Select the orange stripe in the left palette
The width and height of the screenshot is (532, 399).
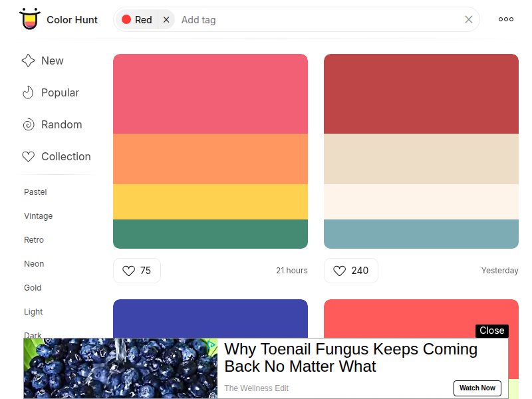(x=210, y=158)
